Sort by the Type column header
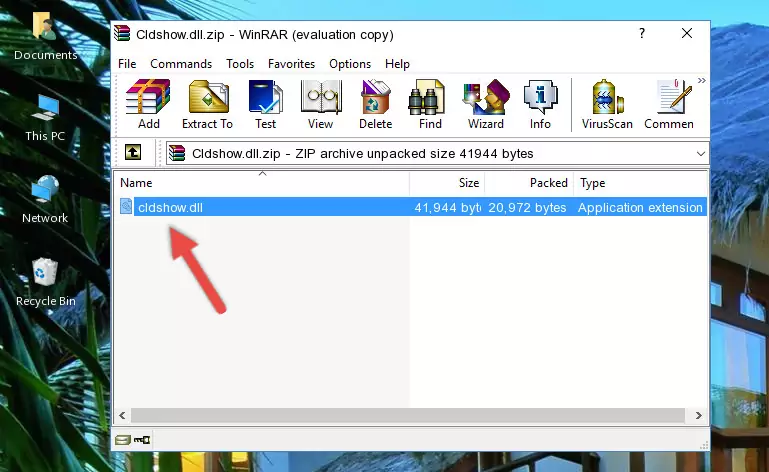This screenshot has width=769, height=472. pyautogui.click(x=640, y=183)
